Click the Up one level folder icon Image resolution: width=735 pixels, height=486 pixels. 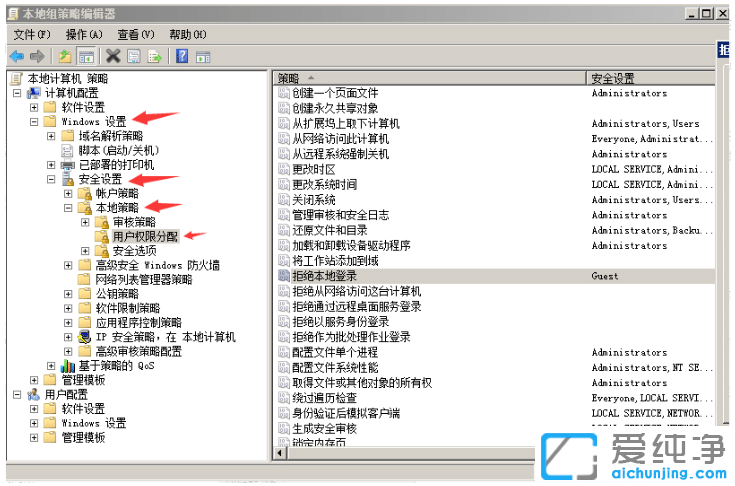click(65, 56)
